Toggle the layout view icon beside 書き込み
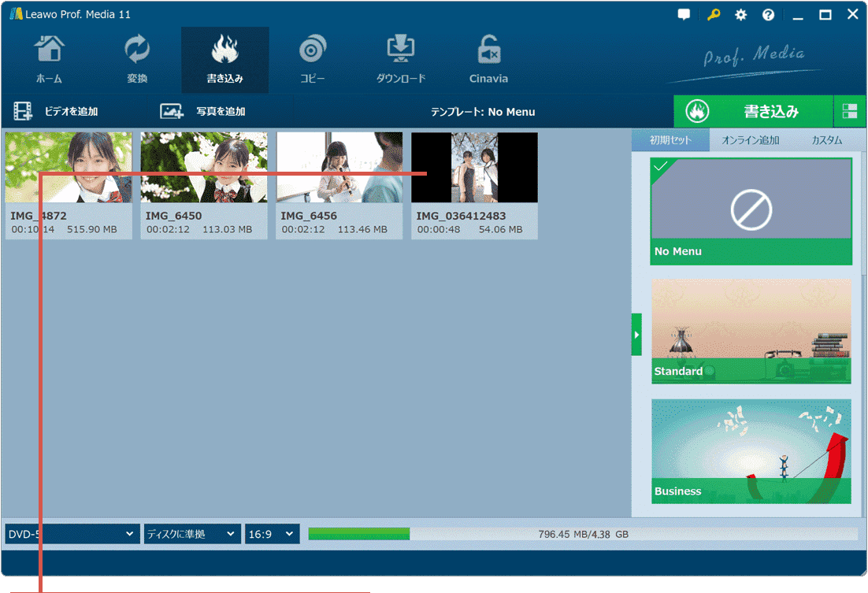The height and width of the screenshot is (593, 868). pos(849,112)
